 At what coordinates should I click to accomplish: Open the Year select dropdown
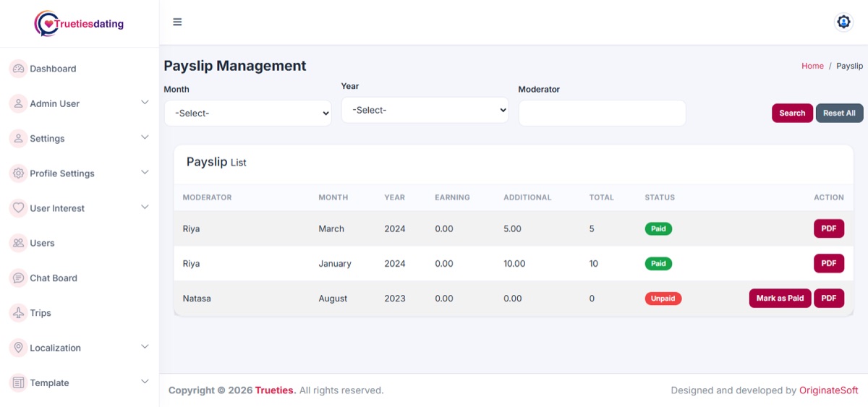(425, 110)
